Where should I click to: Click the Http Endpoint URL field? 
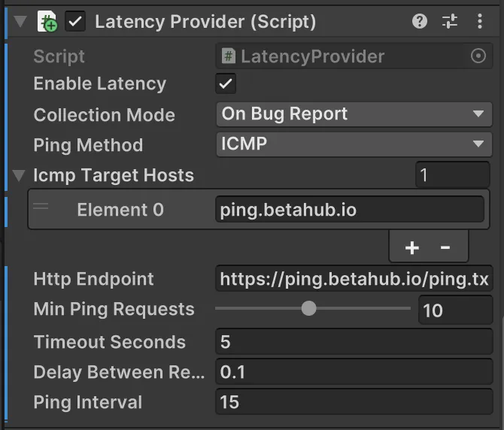coord(354,280)
